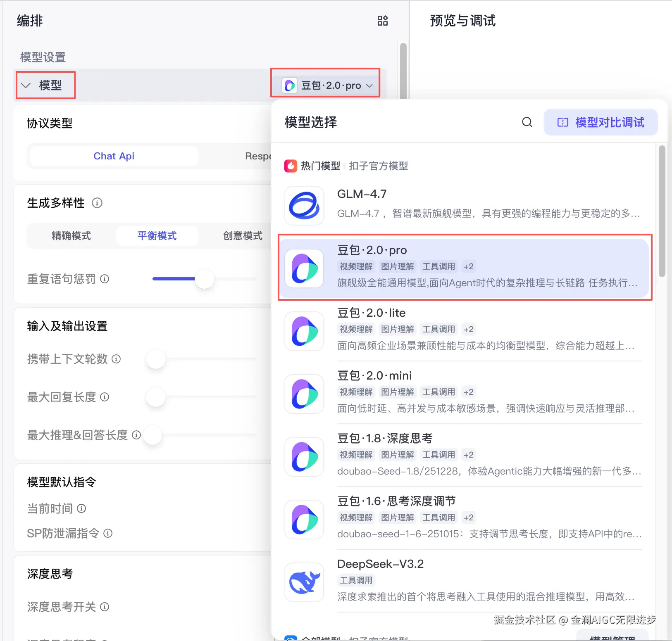Expand the +2 tags on 豆包·2.0·lite
Screen dimensions: 672x641
468,329
